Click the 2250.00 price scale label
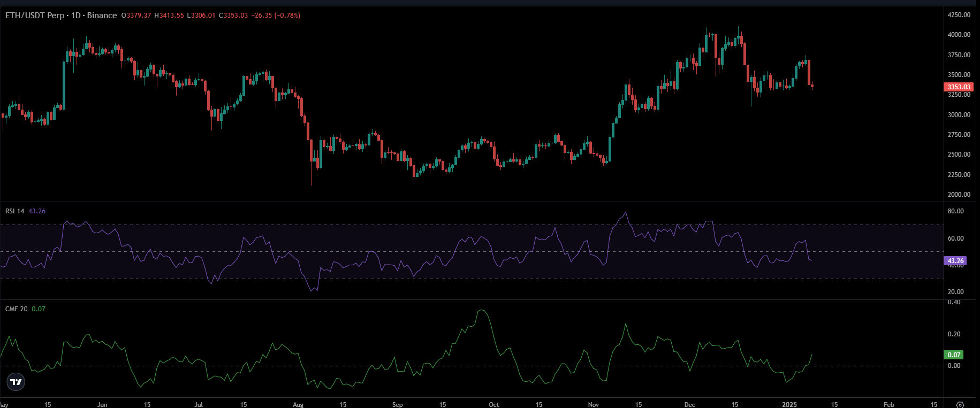The image size is (980, 408). (959, 175)
